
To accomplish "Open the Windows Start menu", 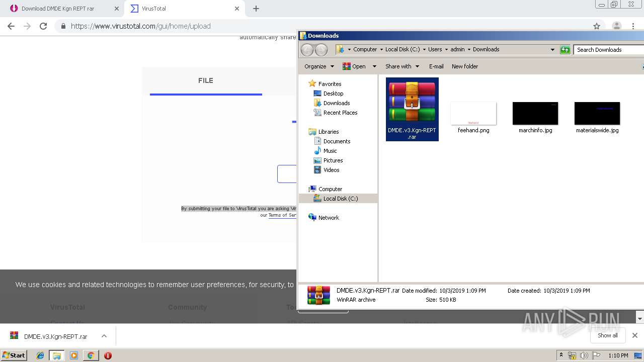I will [x=14, y=355].
